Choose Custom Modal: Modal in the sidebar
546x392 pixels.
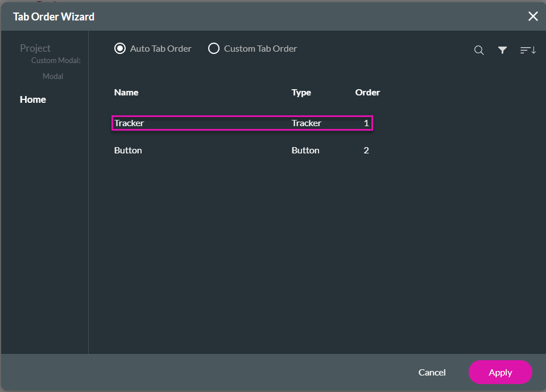(55, 68)
